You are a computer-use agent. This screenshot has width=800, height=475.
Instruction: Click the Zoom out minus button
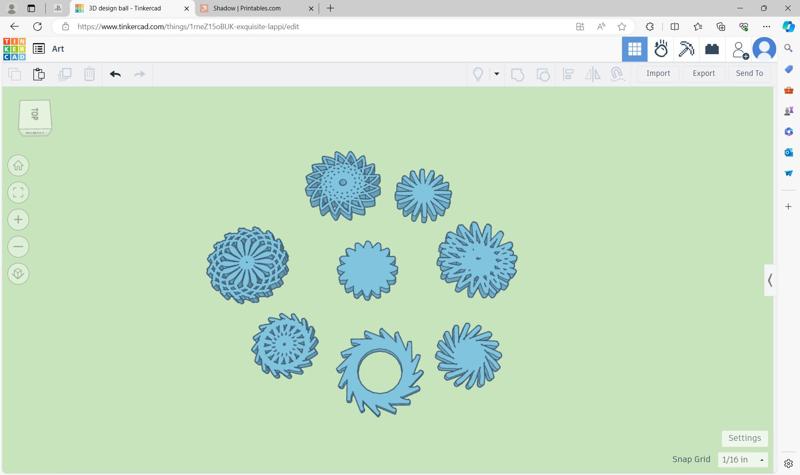pyautogui.click(x=18, y=246)
